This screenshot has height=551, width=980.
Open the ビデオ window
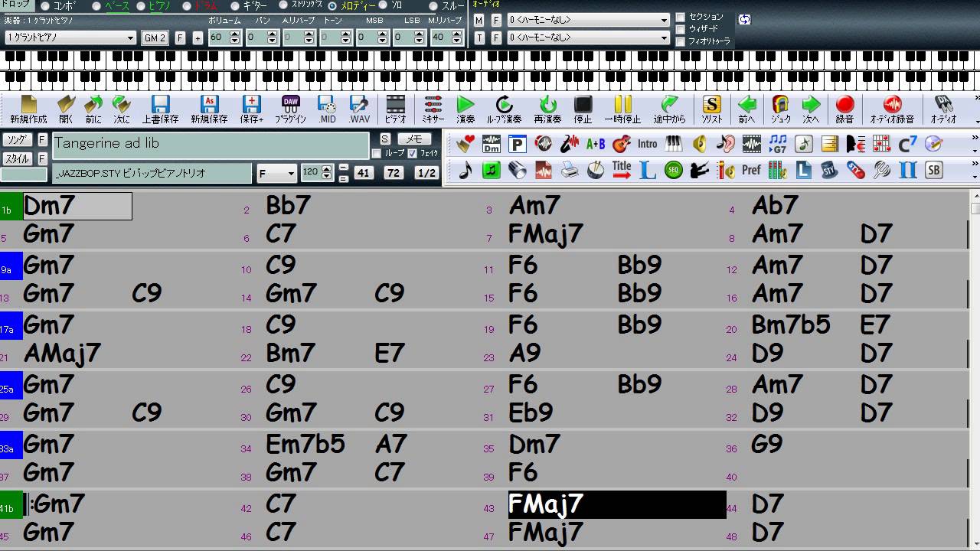[x=395, y=109]
